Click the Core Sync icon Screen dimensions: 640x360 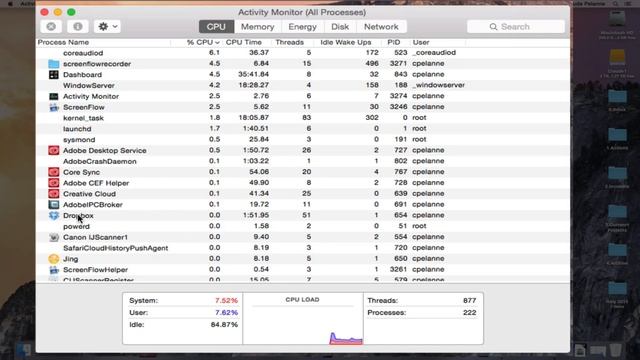click(x=53, y=172)
